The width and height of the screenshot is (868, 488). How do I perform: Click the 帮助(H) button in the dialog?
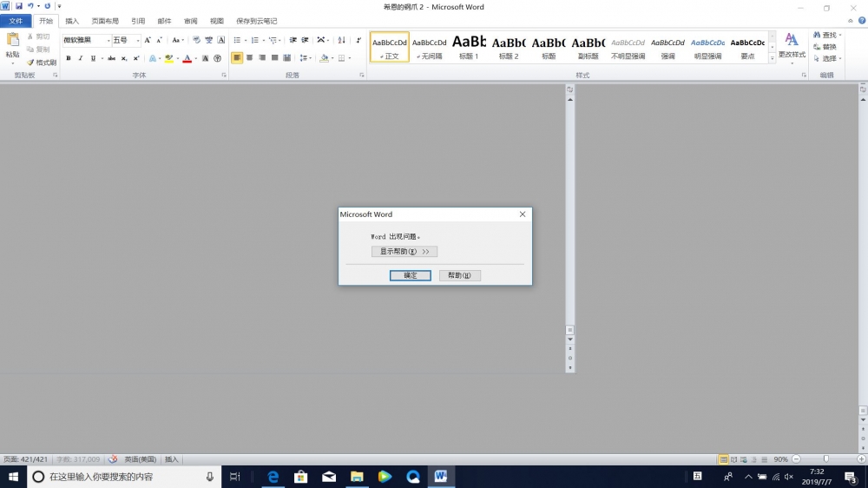459,275
